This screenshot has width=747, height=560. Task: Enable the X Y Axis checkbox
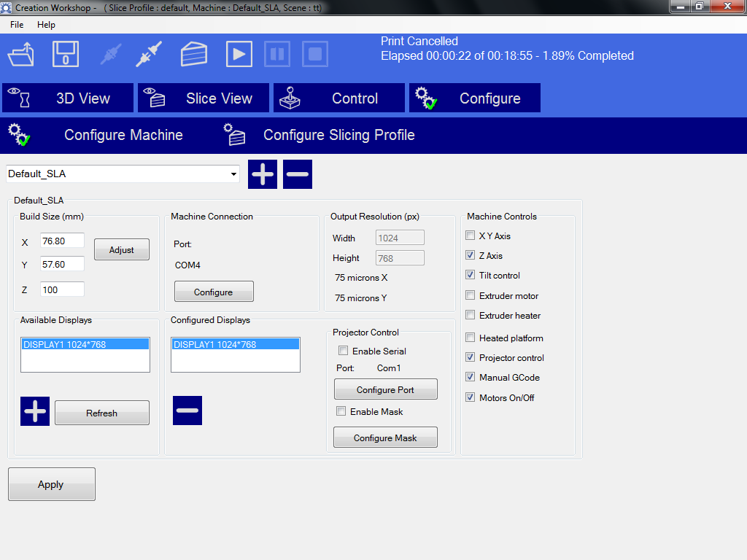point(471,236)
